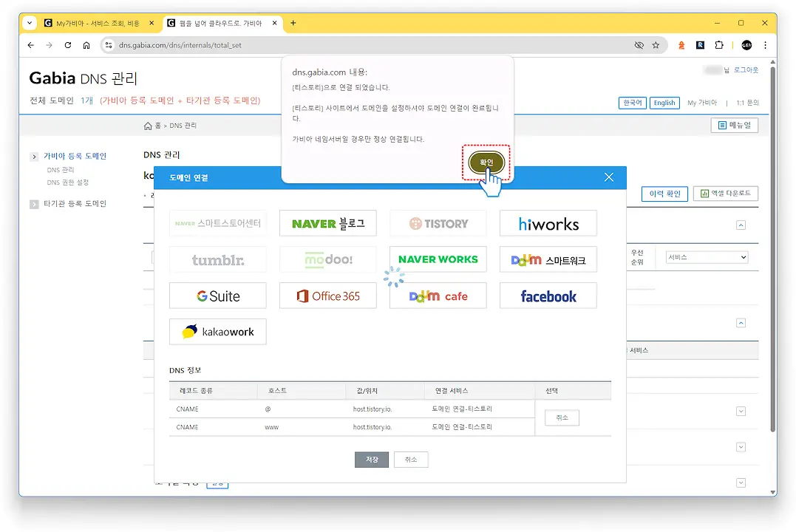Open a new browser tab
The image size is (796, 532).
(293, 23)
